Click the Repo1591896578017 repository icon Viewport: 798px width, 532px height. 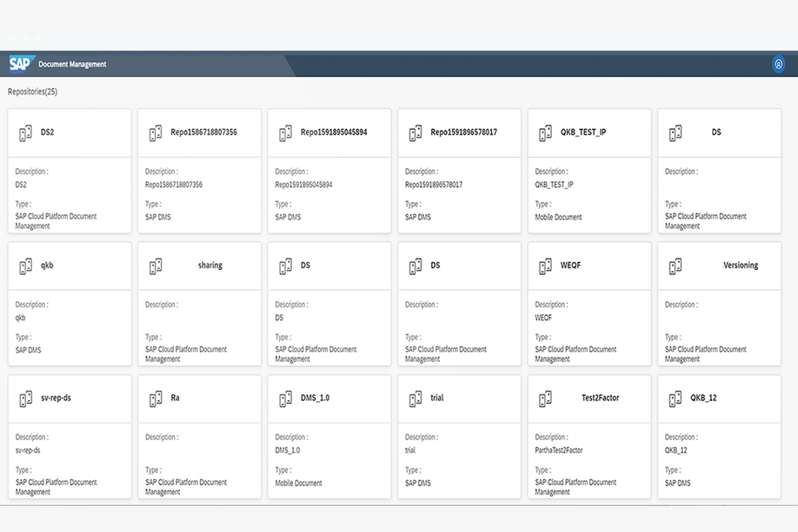[415, 133]
